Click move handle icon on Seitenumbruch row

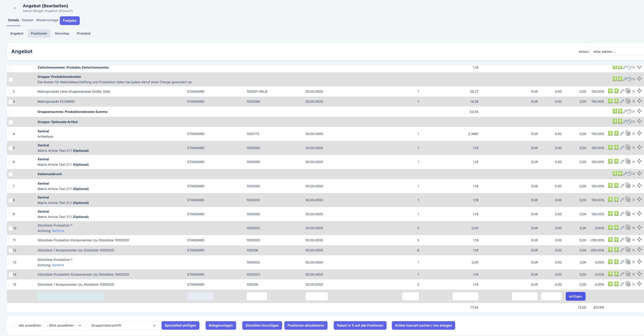[639, 173]
